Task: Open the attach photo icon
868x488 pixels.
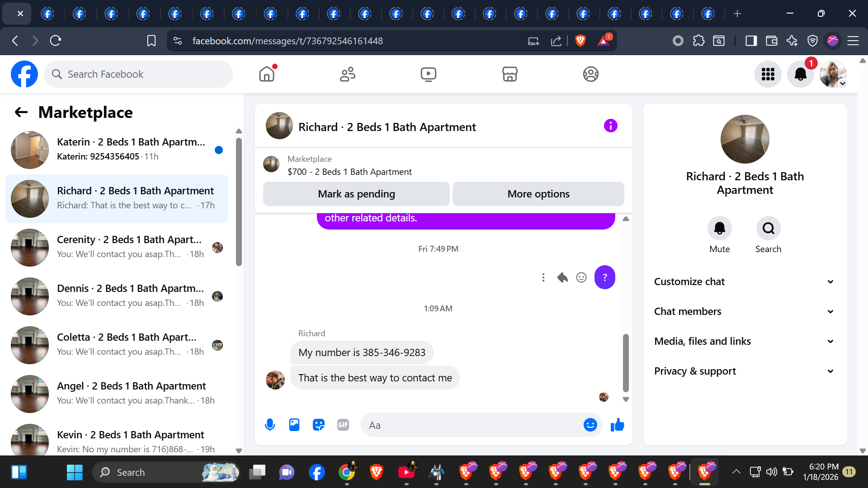Action: coord(294,425)
